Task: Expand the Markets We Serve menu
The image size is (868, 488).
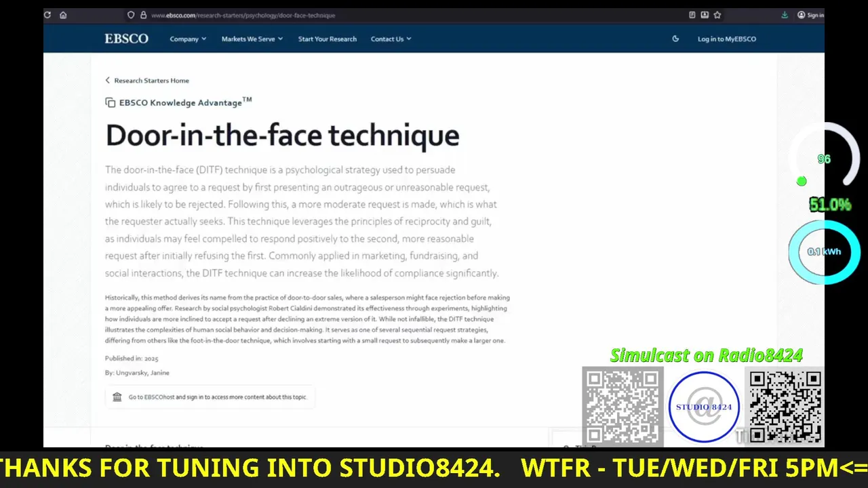Action: click(252, 39)
